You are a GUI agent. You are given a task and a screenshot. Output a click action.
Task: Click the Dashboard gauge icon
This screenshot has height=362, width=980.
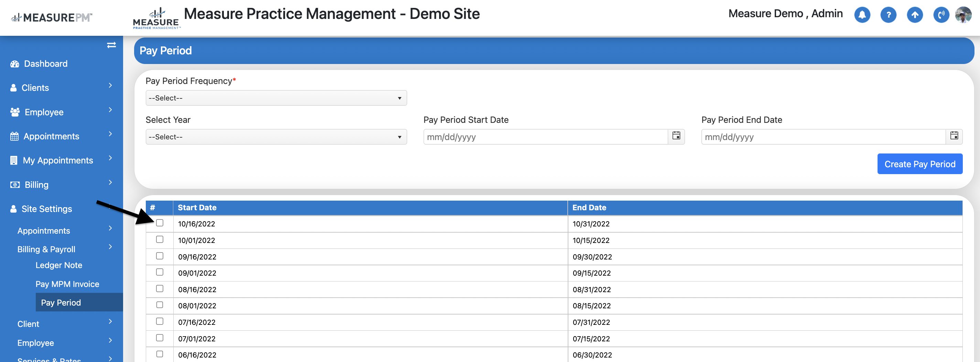pyautogui.click(x=14, y=64)
